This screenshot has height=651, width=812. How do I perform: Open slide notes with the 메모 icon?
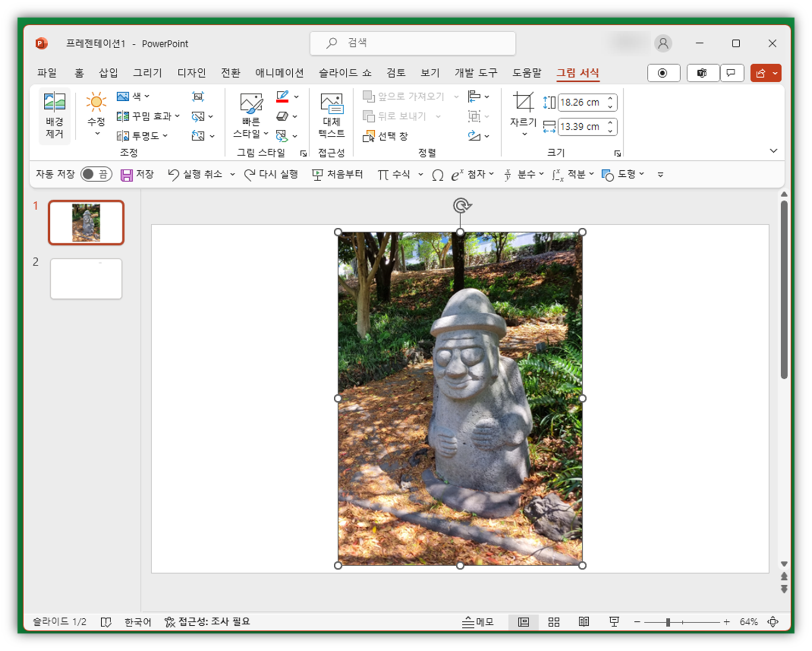[x=478, y=621]
